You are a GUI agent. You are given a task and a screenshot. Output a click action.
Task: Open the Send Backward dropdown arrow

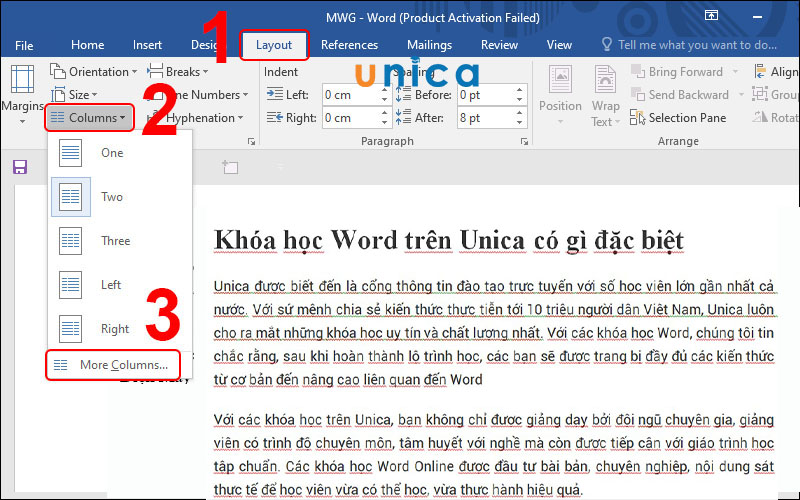pyautogui.click(x=741, y=95)
